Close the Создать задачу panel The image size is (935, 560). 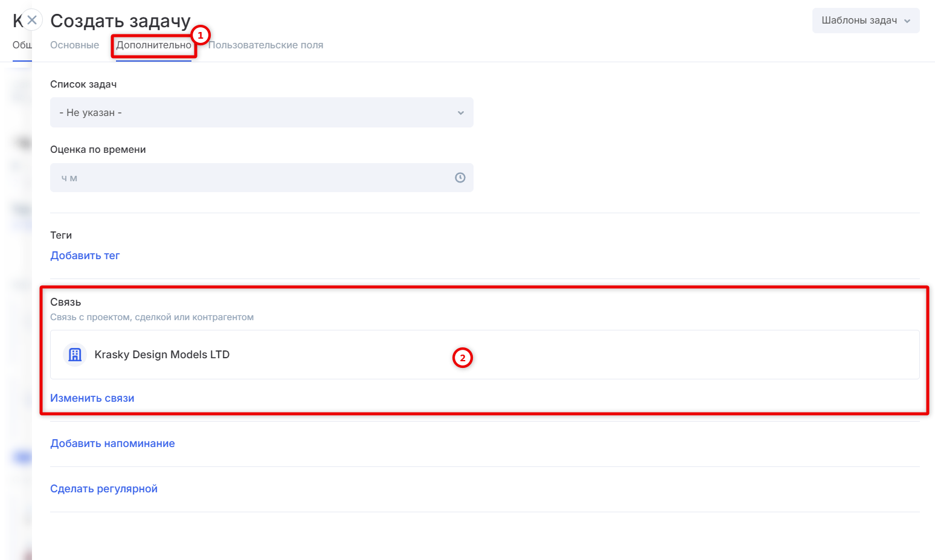[32, 20]
